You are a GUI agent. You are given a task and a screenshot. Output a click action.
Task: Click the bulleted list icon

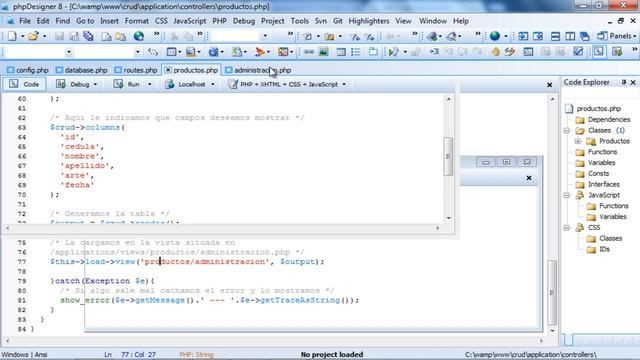click(x=356, y=52)
